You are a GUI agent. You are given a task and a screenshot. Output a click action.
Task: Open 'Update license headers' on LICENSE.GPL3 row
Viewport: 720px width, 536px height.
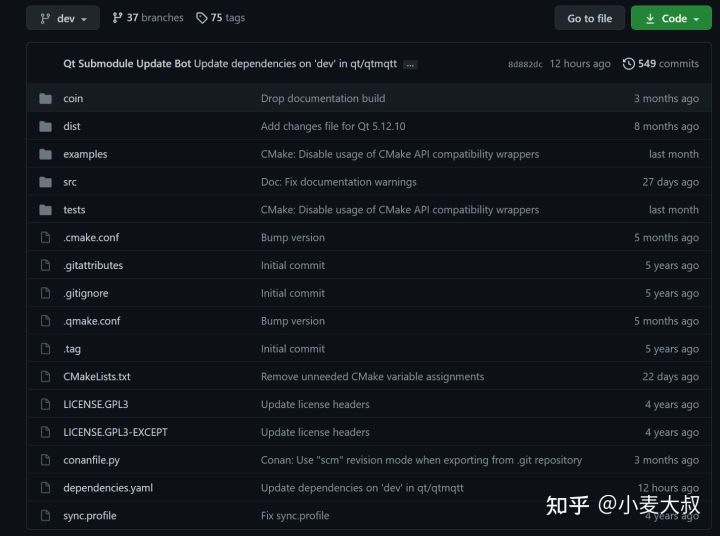click(315, 404)
